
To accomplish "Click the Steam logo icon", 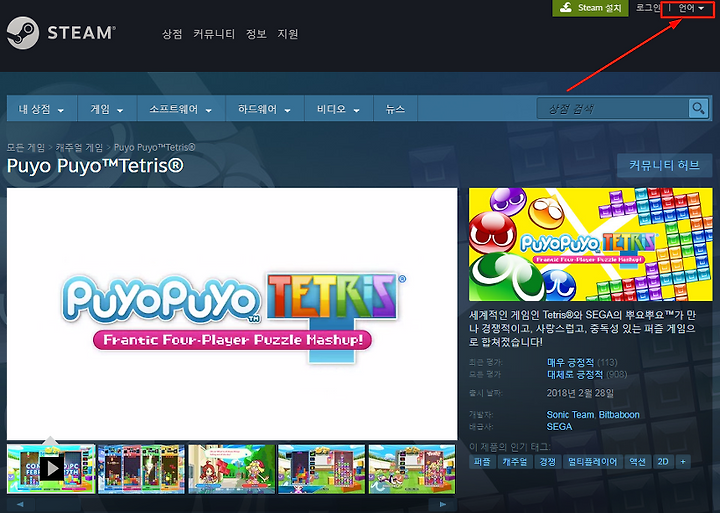I will coord(22,33).
